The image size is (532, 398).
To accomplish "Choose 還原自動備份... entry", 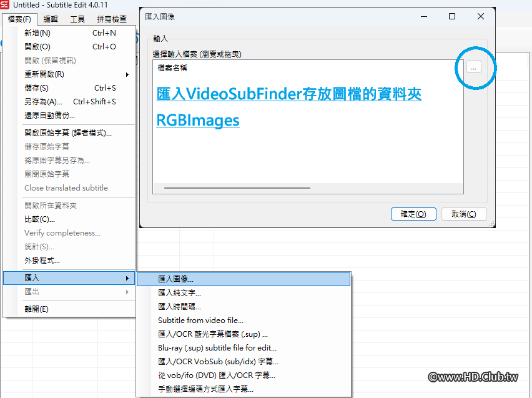I will pos(69,115).
